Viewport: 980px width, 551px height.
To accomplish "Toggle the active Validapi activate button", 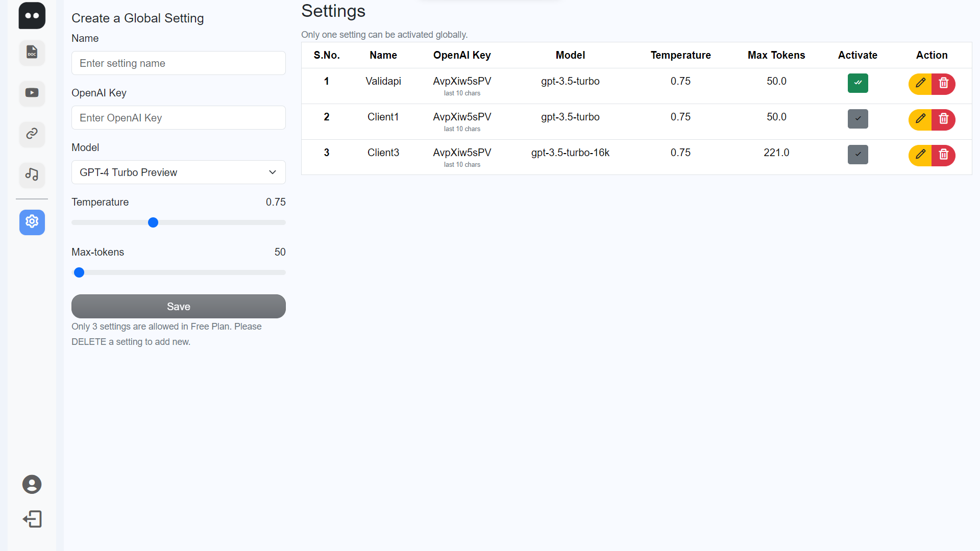I will 857,83.
